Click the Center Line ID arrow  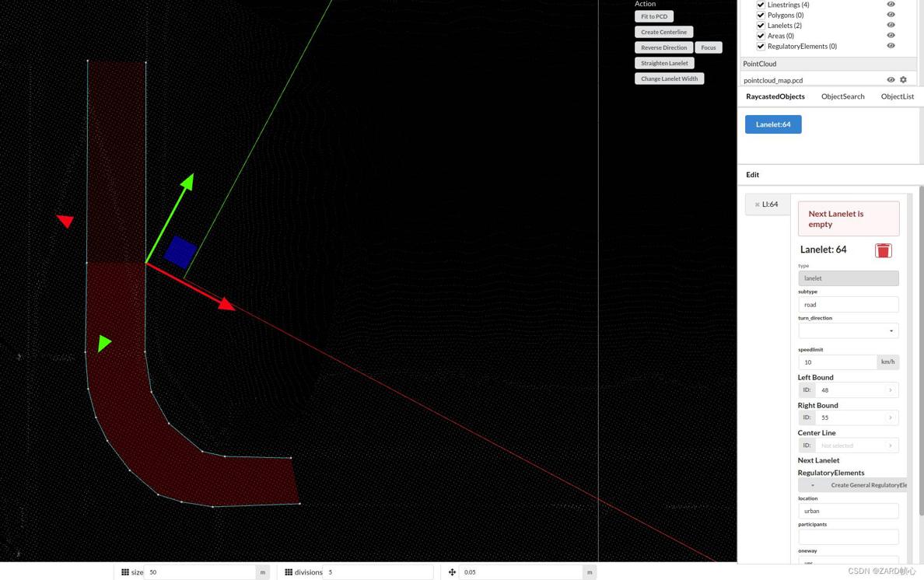tap(891, 445)
